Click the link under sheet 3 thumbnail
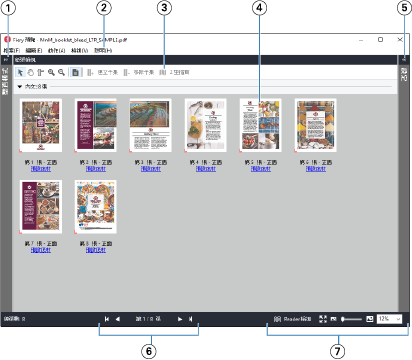This screenshot has height=360, width=412. click(x=151, y=169)
